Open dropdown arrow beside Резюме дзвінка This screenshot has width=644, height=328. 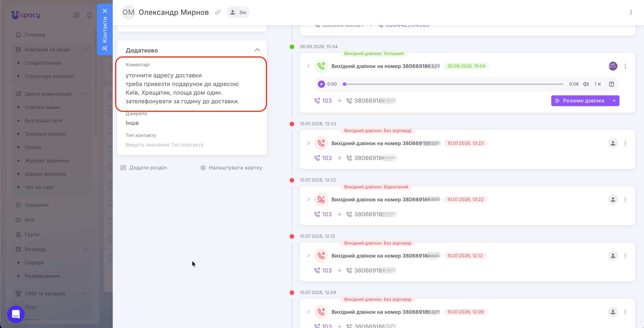[x=614, y=101]
